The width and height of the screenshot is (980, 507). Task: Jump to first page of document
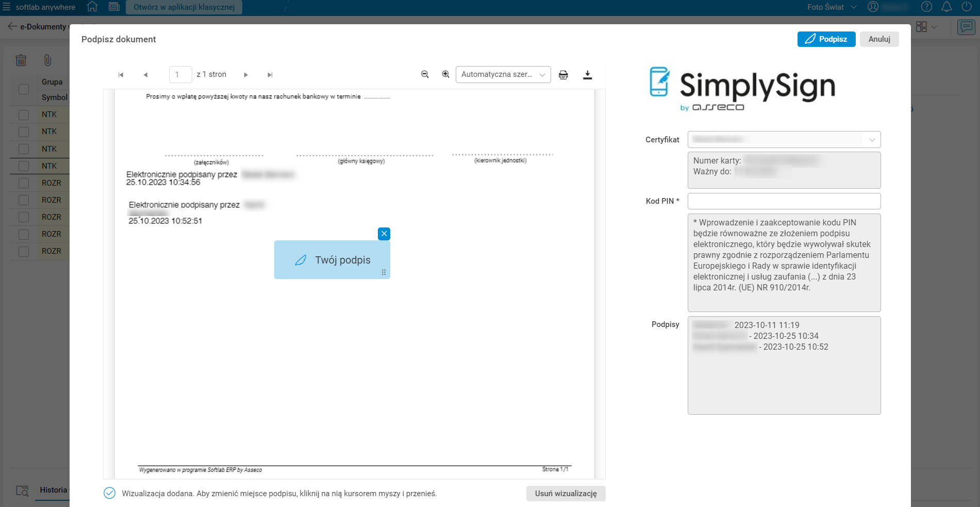(121, 75)
